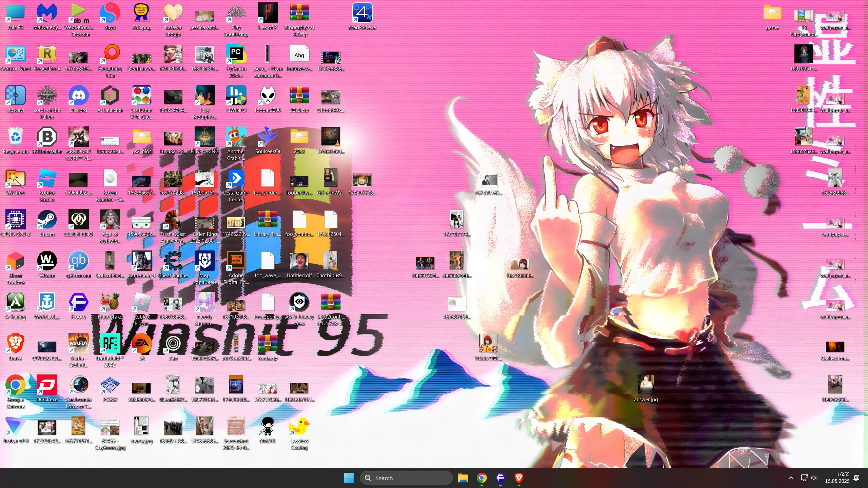The width and height of the screenshot is (868, 488).
Task: Open Battlefield 2042 shortcut
Action: point(110,351)
